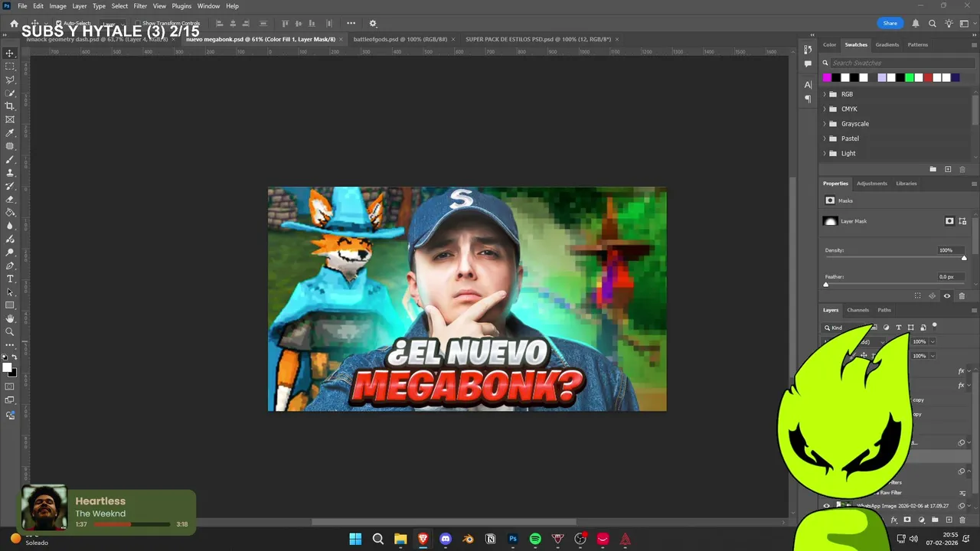Toggle Auto-Select checkbox
980x551 pixels.
coord(58,24)
